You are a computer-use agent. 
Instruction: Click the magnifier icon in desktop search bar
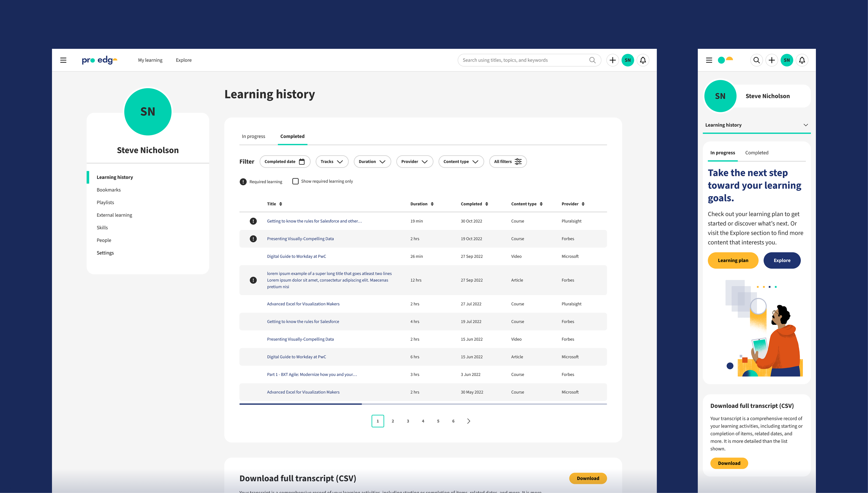click(x=592, y=60)
